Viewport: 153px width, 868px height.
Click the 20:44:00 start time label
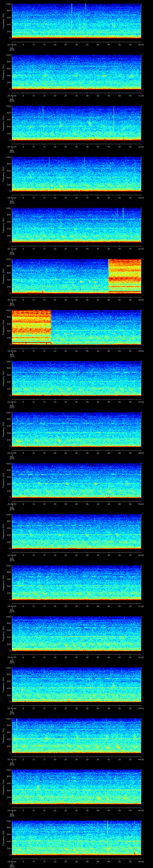tap(12, 810)
